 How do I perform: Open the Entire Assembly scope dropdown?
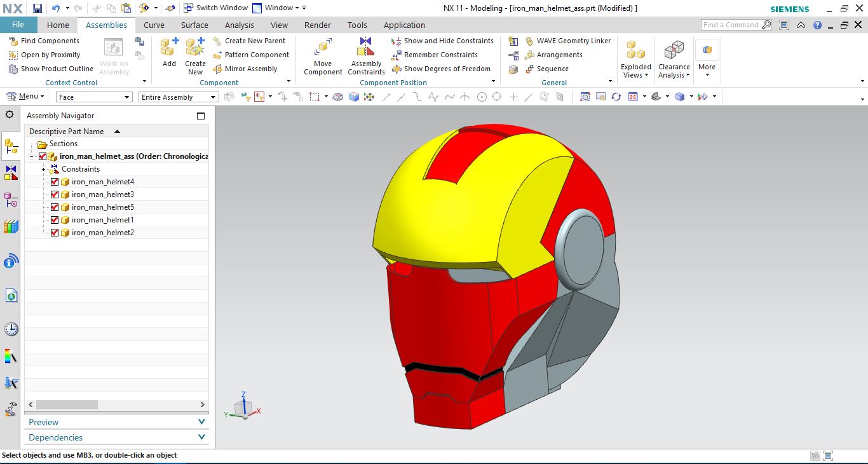pos(179,97)
